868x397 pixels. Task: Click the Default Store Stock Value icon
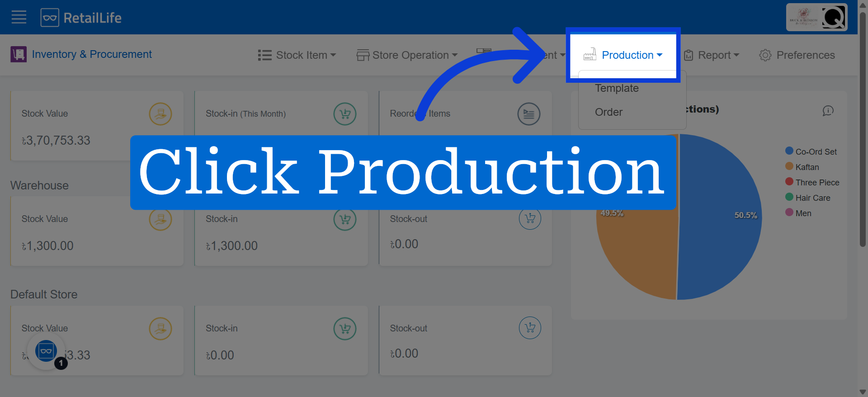coord(160,329)
